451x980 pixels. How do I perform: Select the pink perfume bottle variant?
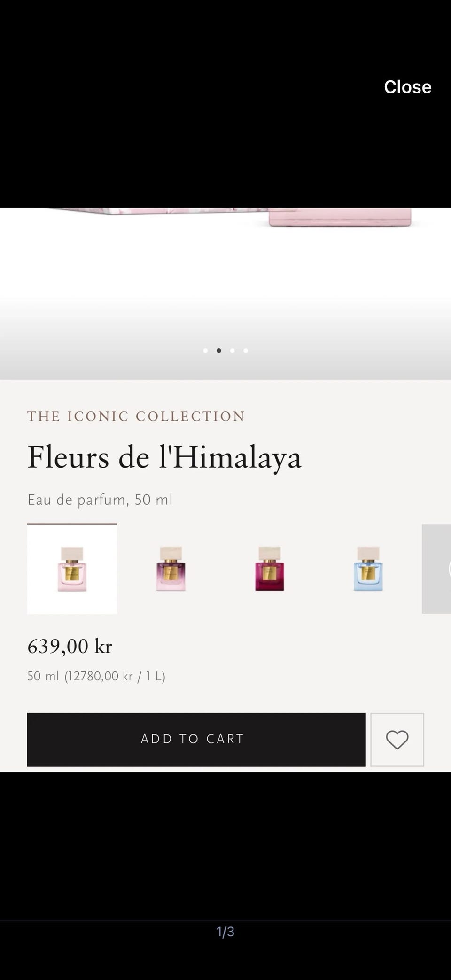[72, 569]
